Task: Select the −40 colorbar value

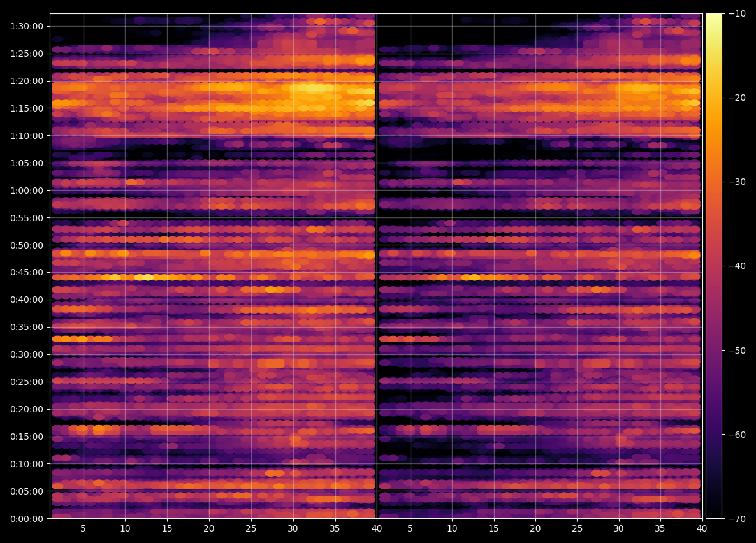Action: pyautogui.click(x=736, y=266)
